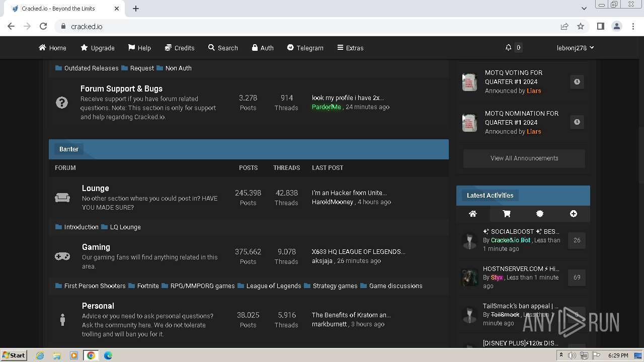Open the Help menu item
The width and height of the screenshot is (644, 362).
point(139,48)
